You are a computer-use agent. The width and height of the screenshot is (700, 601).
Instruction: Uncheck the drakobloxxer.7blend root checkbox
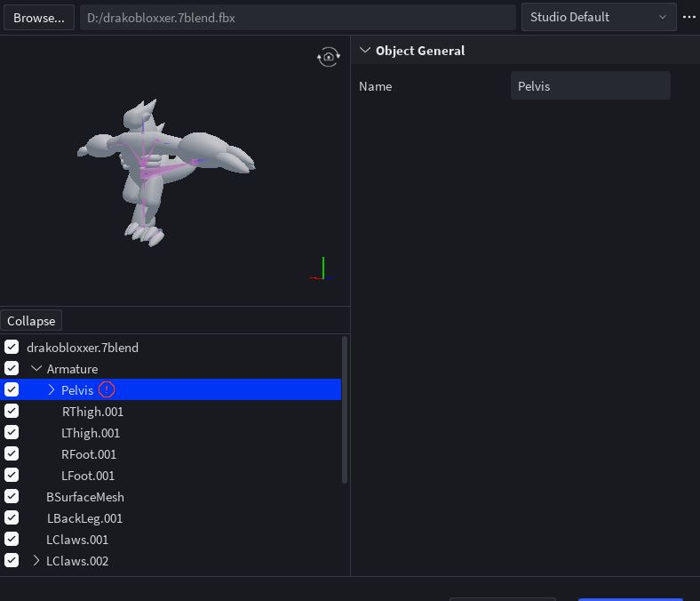point(12,347)
